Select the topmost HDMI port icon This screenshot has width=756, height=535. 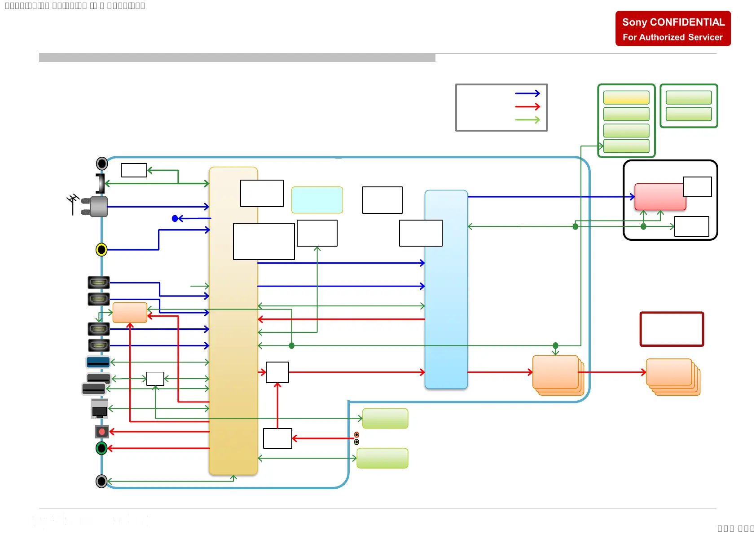coord(99,283)
